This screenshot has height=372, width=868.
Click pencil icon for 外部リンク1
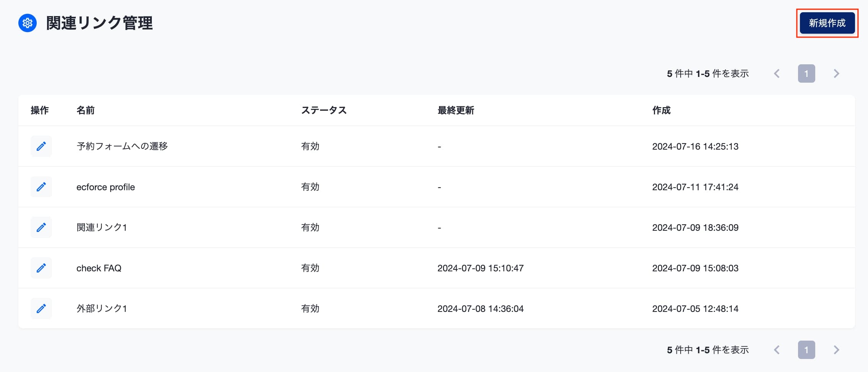pos(41,308)
